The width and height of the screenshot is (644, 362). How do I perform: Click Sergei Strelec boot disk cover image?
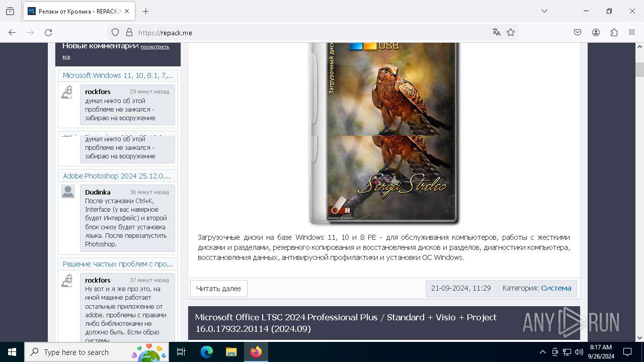click(384, 134)
